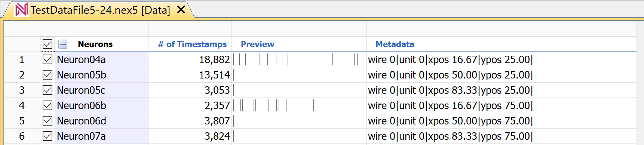This screenshot has height=145, width=644.
Task: Close the TestDataFile5-24.nex5 tab
Action: (181, 10)
